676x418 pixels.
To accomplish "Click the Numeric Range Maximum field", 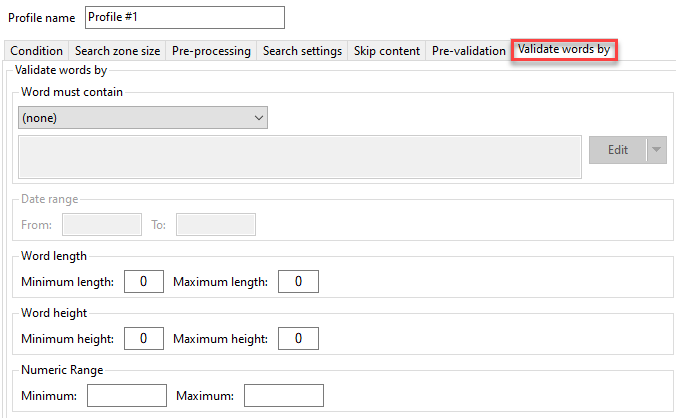I will 283,396.
